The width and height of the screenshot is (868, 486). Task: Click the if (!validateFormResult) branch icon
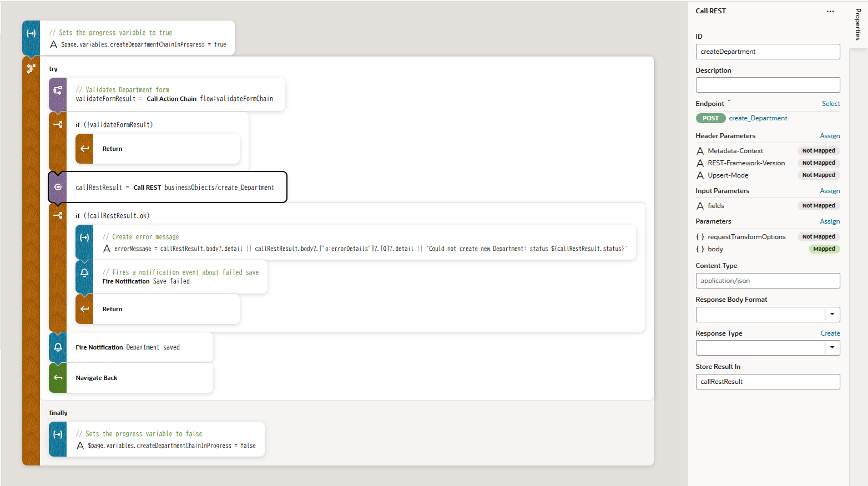tap(58, 125)
